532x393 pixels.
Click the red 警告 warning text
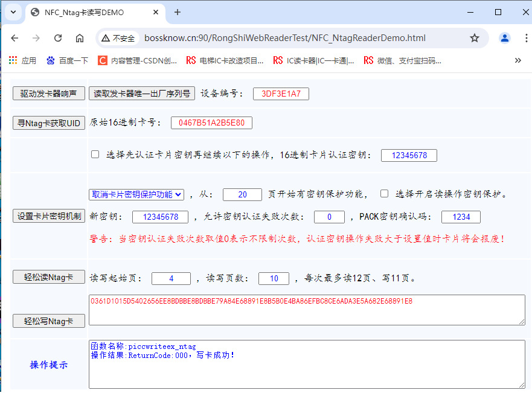click(x=297, y=238)
